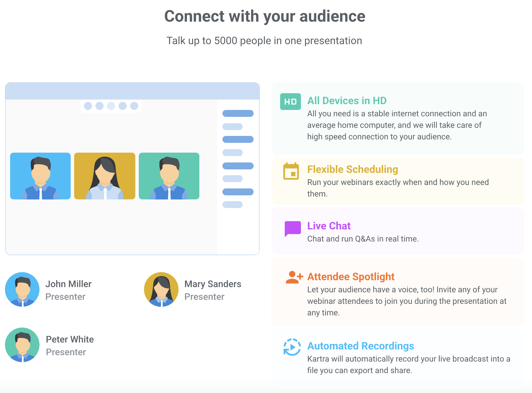Viewport: 532px width, 393px height.
Task: Open the blue male presenter video tile
Action: (40, 176)
